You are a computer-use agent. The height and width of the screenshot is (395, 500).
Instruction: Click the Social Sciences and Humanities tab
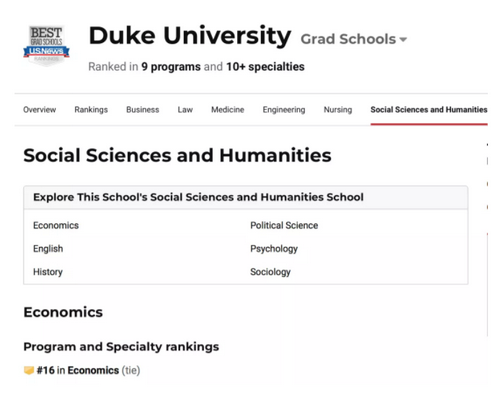pyautogui.click(x=429, y=110)
